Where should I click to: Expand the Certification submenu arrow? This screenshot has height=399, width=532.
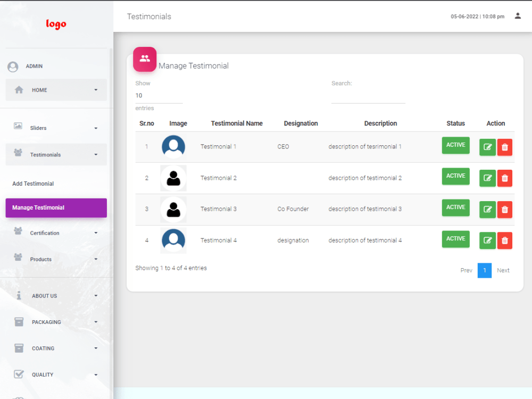96,233
